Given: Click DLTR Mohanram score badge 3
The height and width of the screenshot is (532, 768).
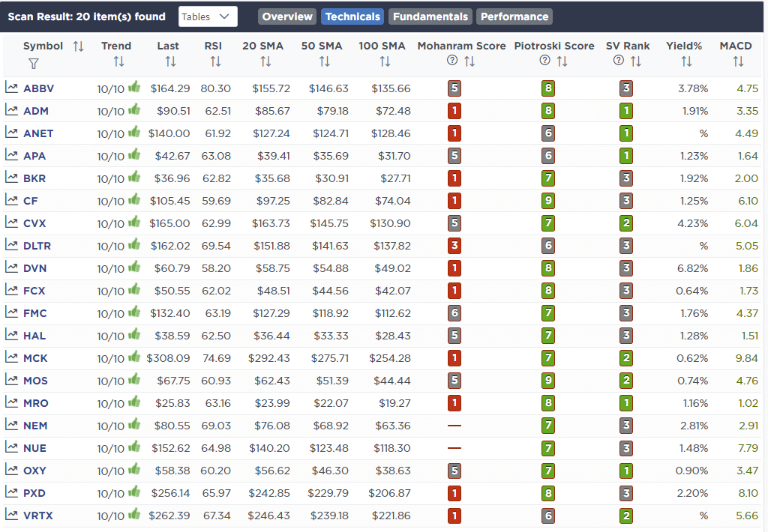Looking at the screenshot, I should (x=454, y=246).
